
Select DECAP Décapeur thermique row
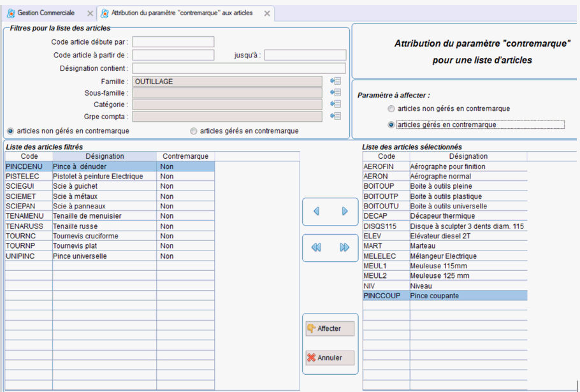[x=445, y=216]
